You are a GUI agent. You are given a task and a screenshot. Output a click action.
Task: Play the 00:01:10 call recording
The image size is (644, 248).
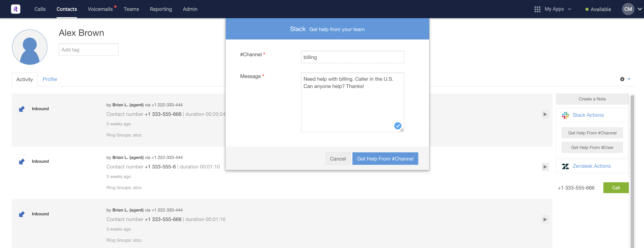point(545,167)
